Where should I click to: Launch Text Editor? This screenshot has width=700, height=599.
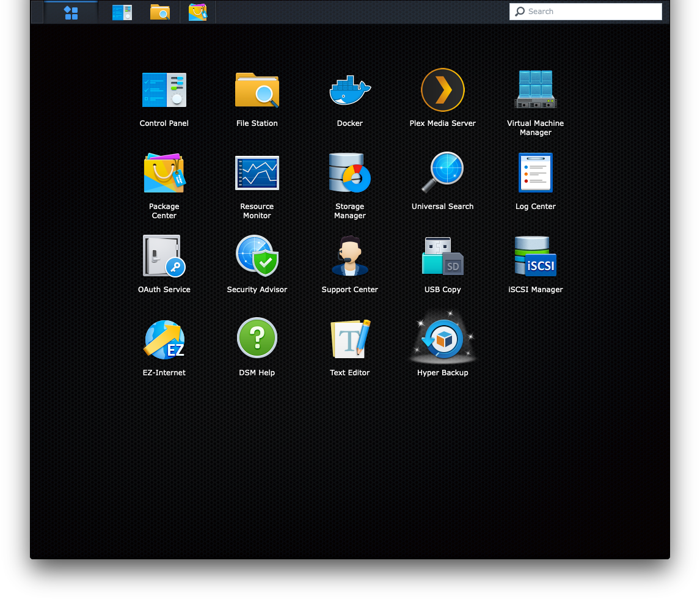click(349, 339)
